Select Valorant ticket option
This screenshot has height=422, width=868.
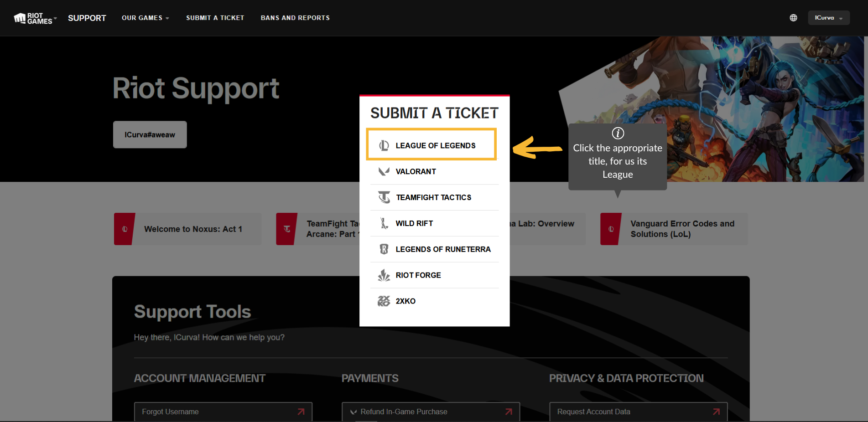[435, 171]
